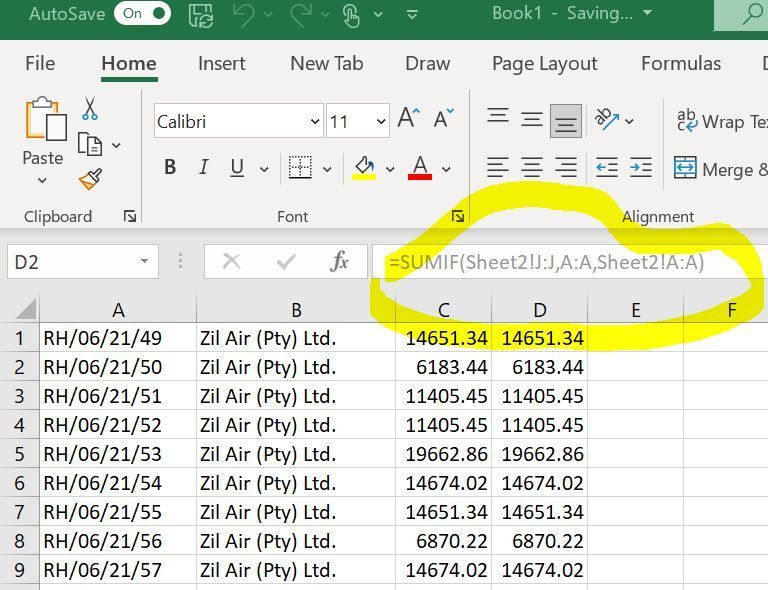Click the Wrap Text button

click(722, 121)
